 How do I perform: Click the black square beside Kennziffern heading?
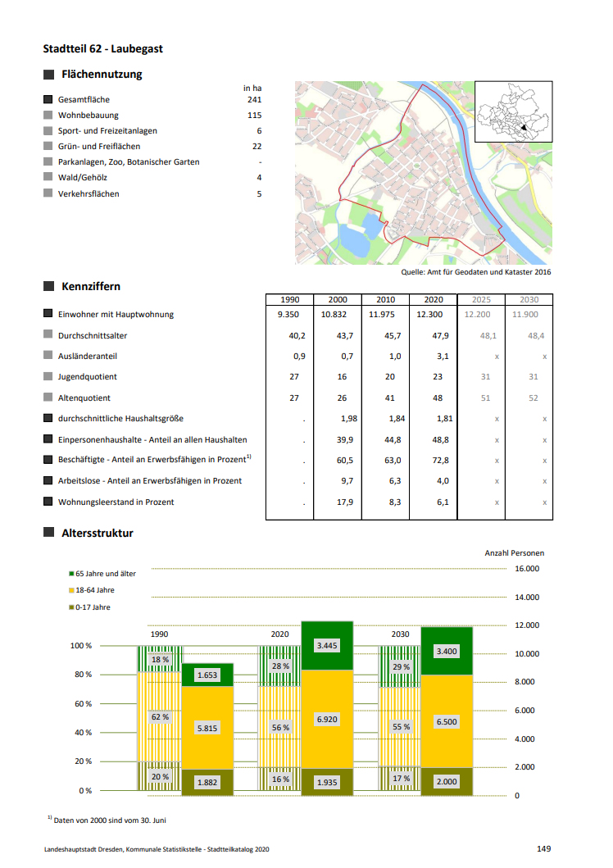pos(48,287)
